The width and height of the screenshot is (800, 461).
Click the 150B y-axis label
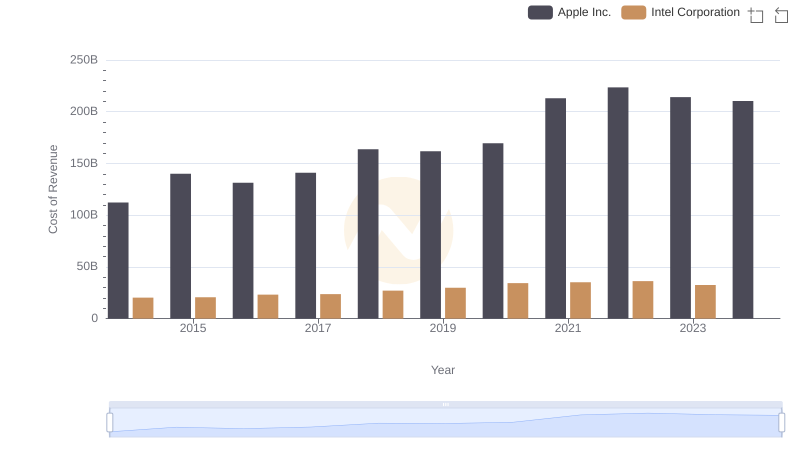click(x=84, y=163)
